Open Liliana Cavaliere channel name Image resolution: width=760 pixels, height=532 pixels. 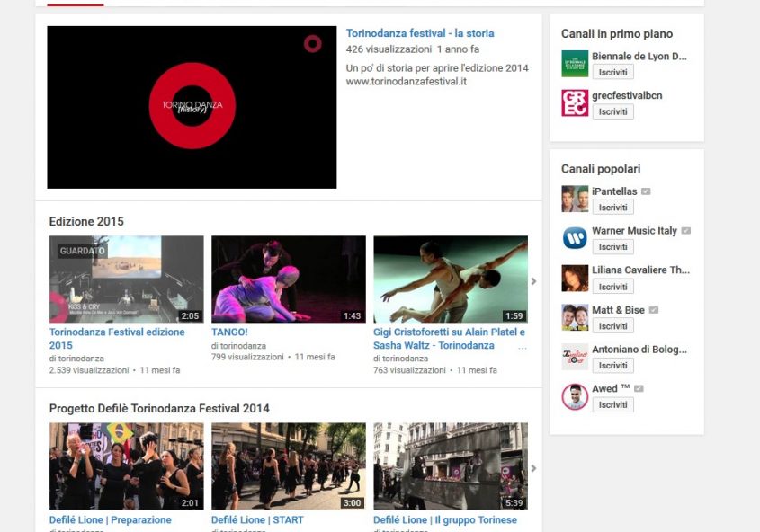(640, 270)
